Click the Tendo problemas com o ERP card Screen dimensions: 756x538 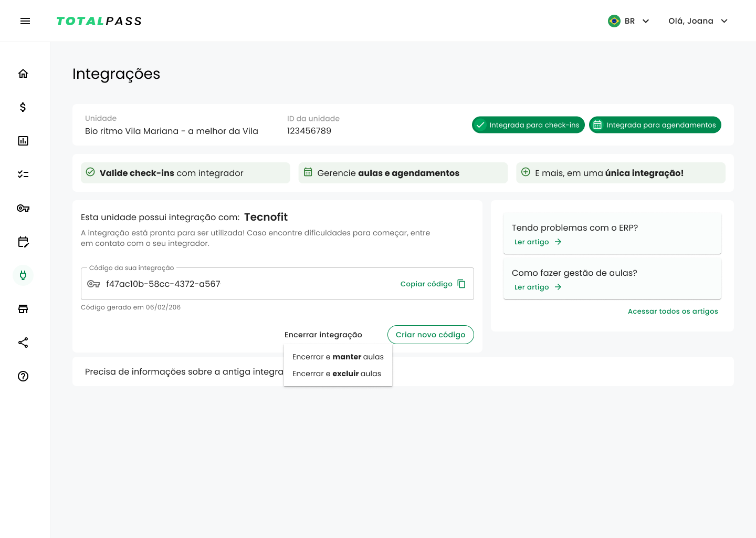(x=612, y=233)
